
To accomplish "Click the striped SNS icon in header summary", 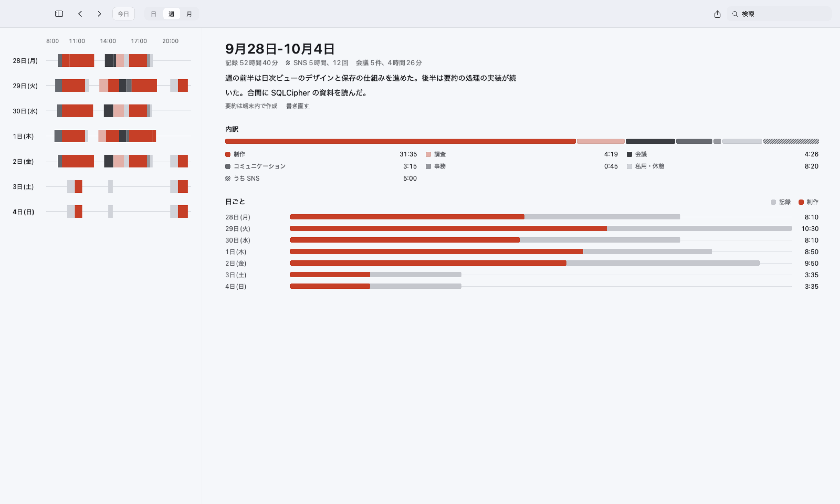I will pos(288,63).
